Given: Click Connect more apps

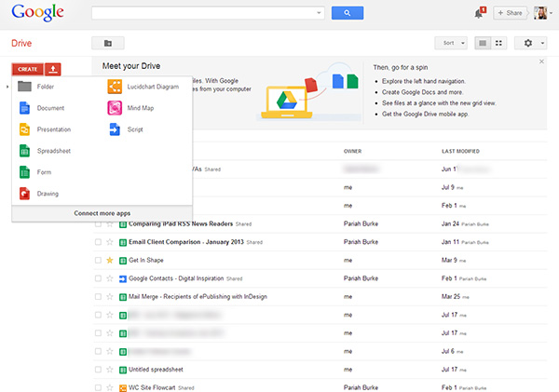Looking at the screenshot, I should point(102,213).
